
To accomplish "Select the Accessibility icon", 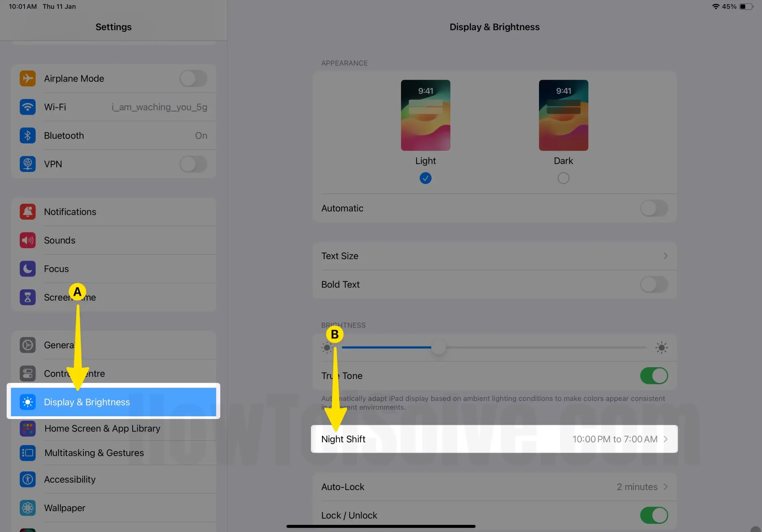I will [28, 479].
